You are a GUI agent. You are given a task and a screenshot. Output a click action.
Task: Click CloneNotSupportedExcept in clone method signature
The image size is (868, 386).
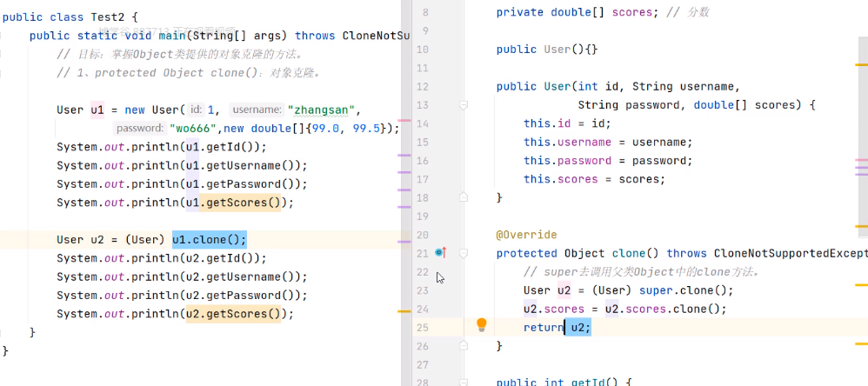click(x=791, y=253)
